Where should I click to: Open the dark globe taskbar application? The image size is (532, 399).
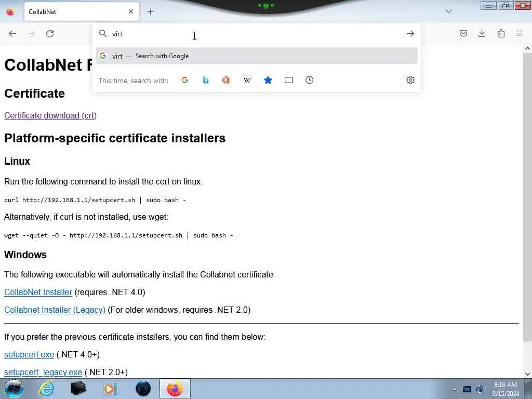point(143,389)
